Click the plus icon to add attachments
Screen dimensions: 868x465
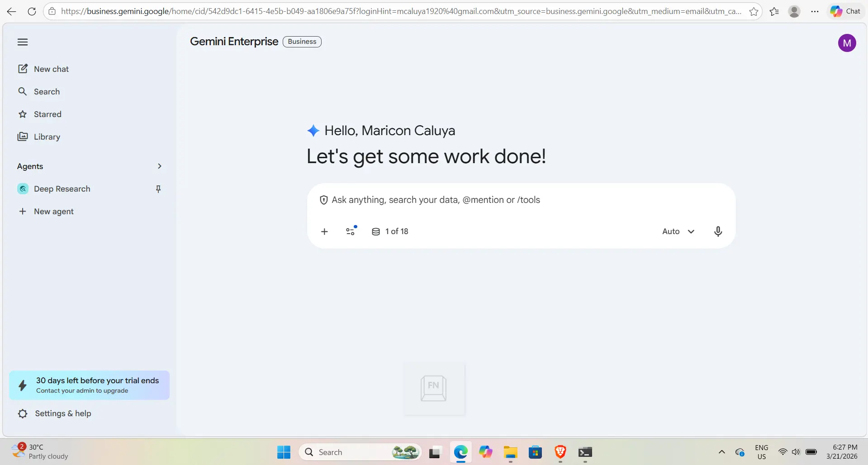324,231
